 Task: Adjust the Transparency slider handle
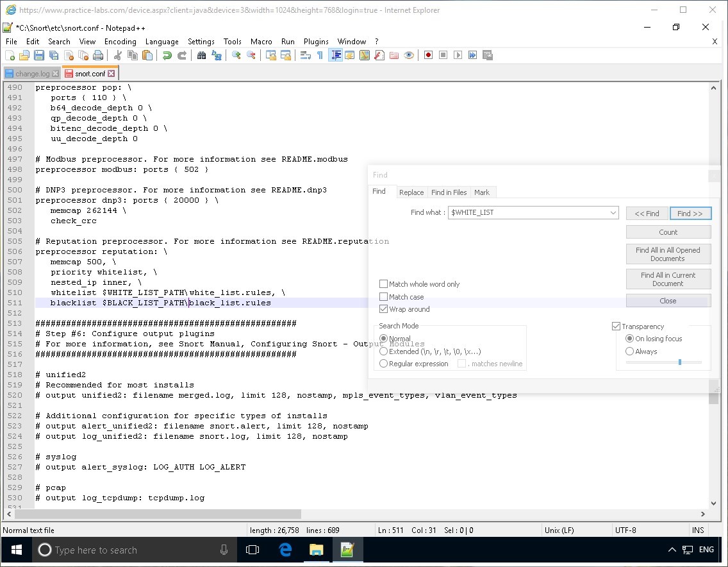[x=679, y=362]
